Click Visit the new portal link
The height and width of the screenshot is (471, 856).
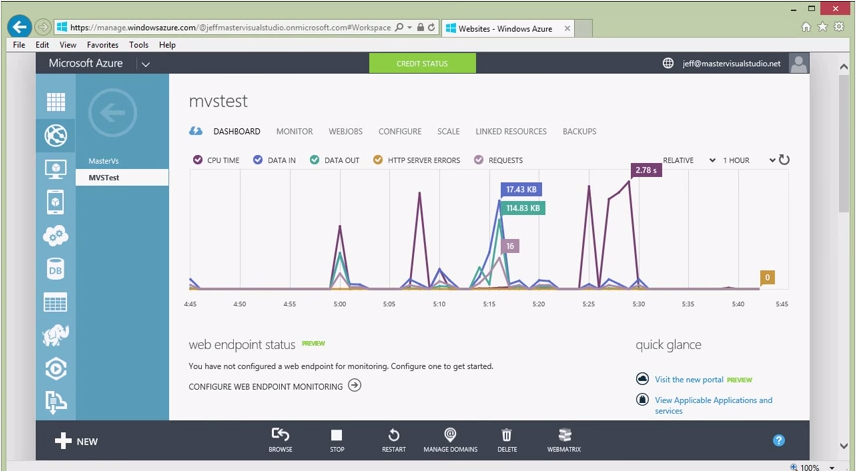[689, 379]
